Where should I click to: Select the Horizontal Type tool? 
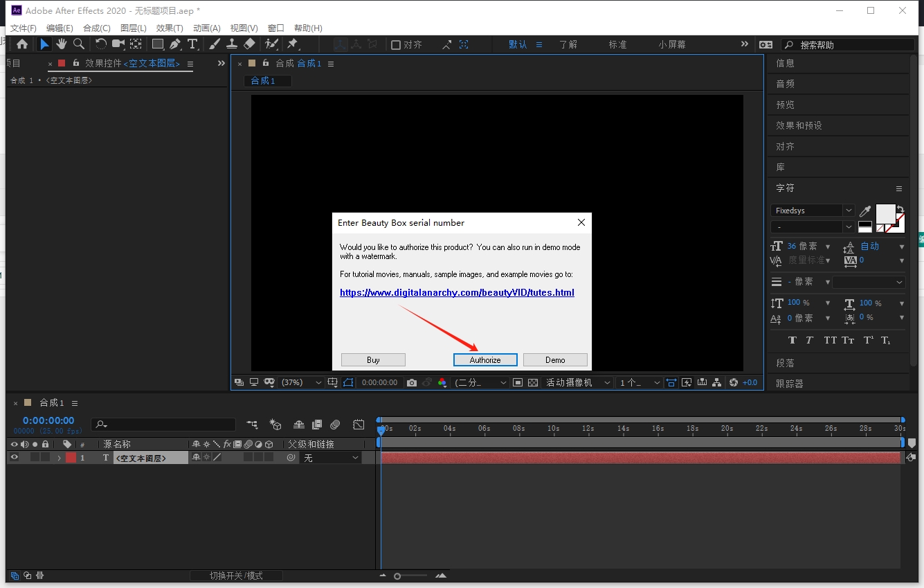192,44
